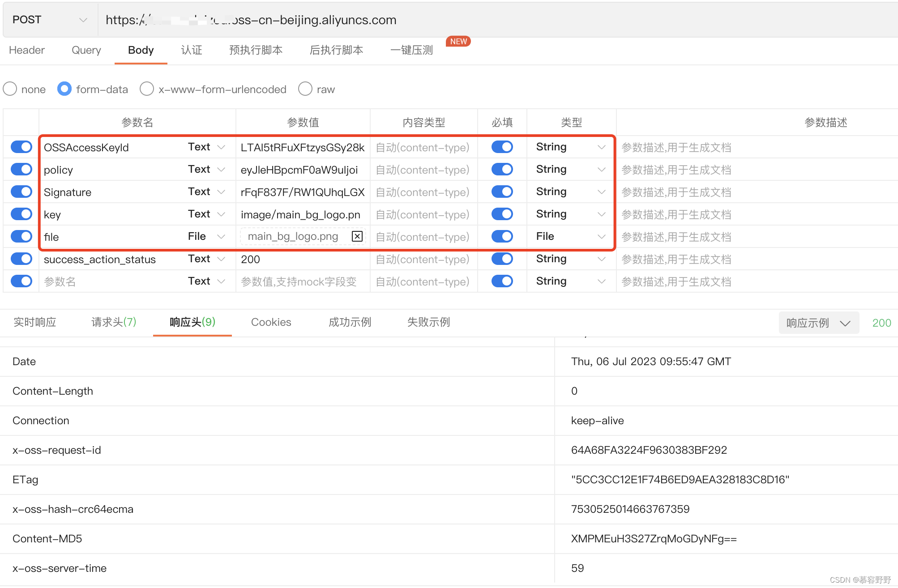Open the Cookies response tab
898x588 pixels.
pos(271,322)
